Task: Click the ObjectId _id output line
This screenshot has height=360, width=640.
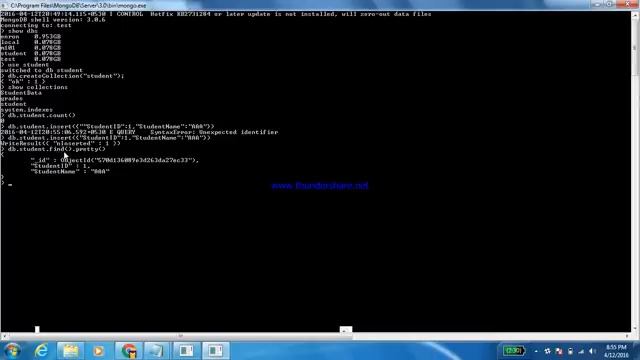Action: (x=115, y=160)
